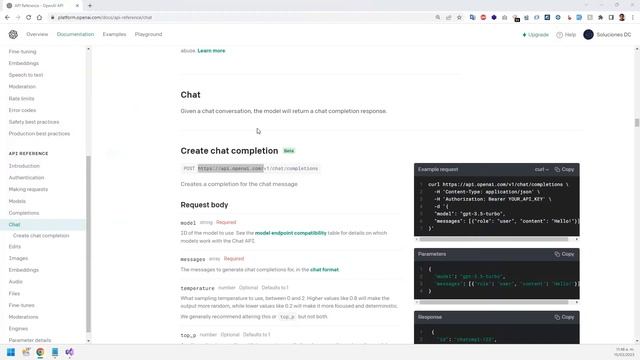Click the taskbar clock and date
The width and height of the screenshot is (640, 360).
[x=625, y=352]
